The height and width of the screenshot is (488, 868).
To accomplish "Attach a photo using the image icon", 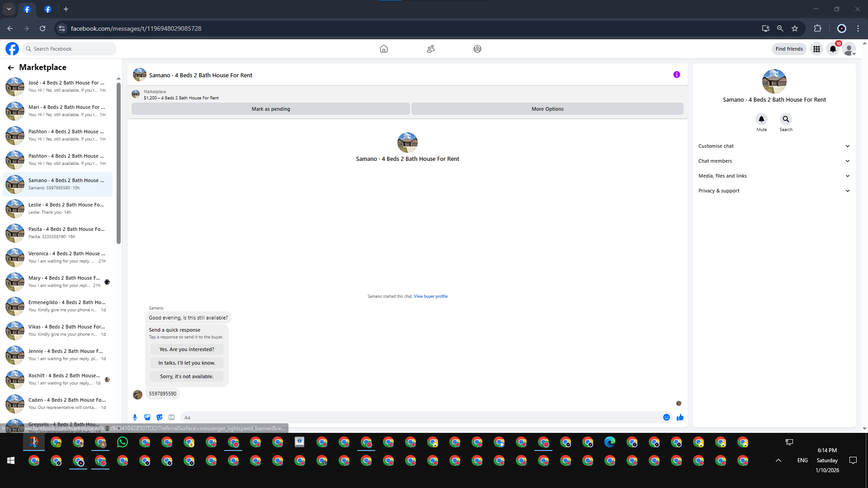I will pyautogui.click(x=147, y=418).
